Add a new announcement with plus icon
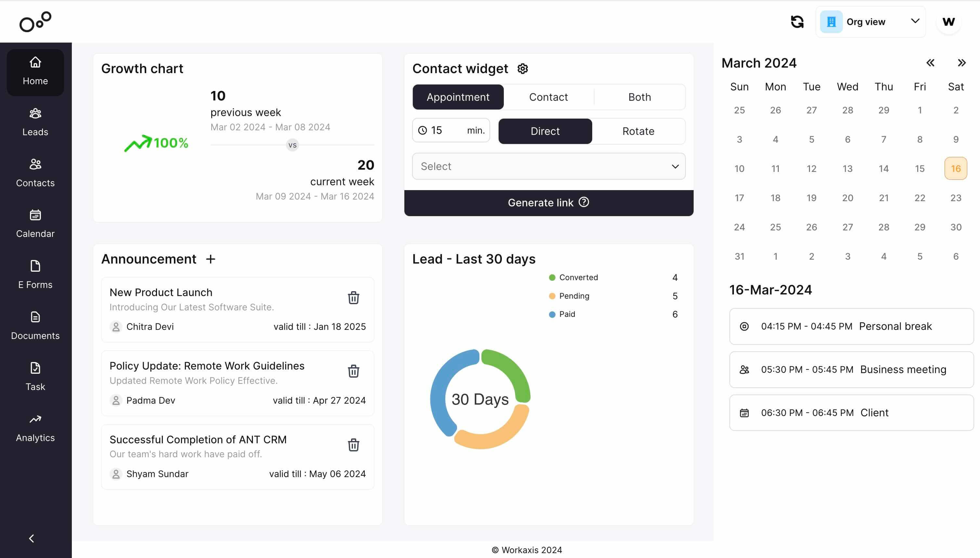Image resolution: width=980 pixels, height=558 pixels. click(210, 259)
